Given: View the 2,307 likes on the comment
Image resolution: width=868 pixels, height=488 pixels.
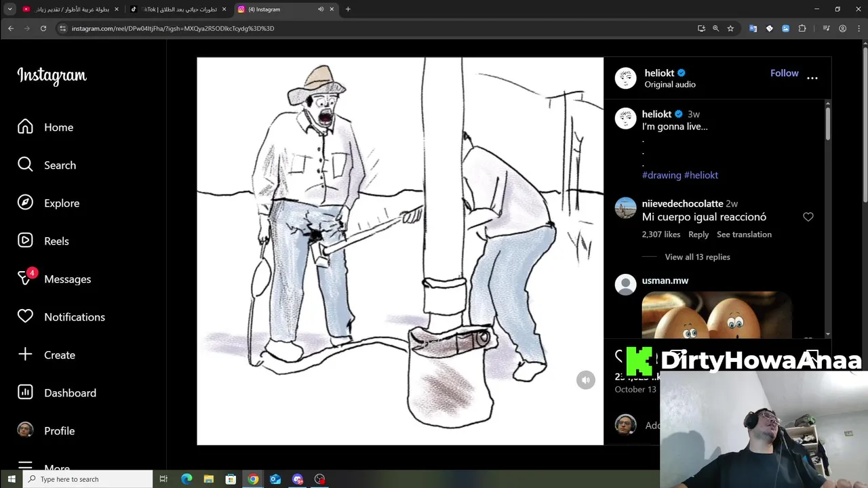Looking at the screenshot, I should [x=661, y=235].
